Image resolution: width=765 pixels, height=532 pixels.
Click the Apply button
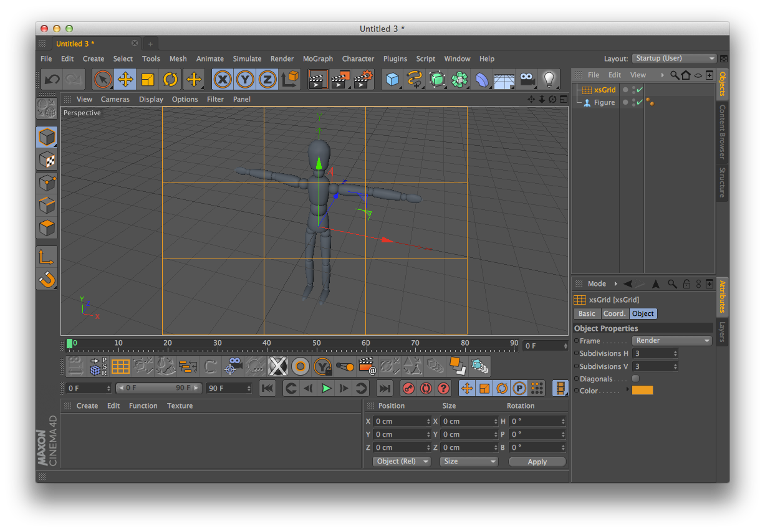[537, 461]
